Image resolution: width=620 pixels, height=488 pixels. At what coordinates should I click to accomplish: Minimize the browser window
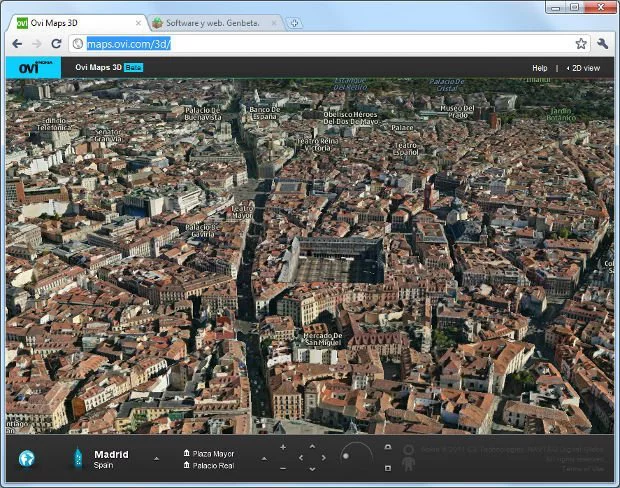point(556,7)
